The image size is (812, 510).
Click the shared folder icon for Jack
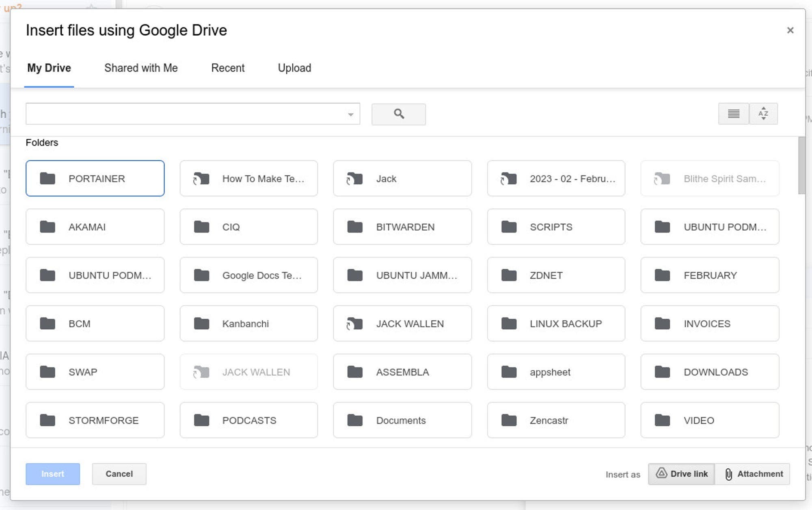tap(354, 178)
